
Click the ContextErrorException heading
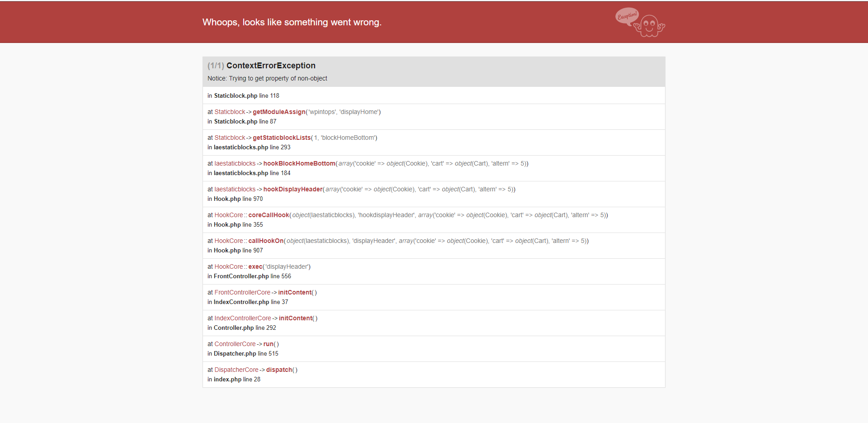271,66
